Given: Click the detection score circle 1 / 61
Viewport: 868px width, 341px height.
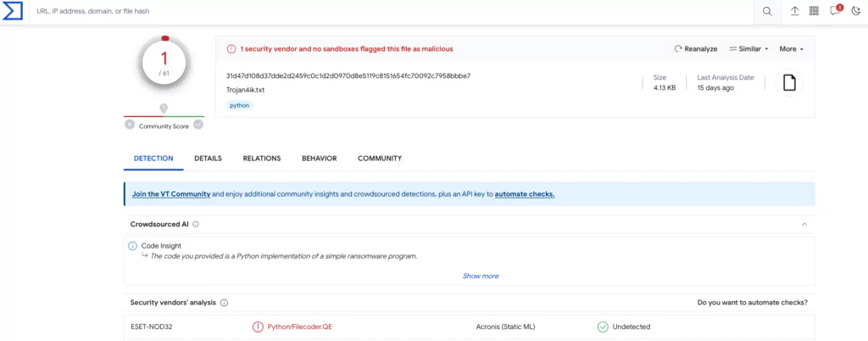Looking at the screenshot, I should [x=164, y=64].
